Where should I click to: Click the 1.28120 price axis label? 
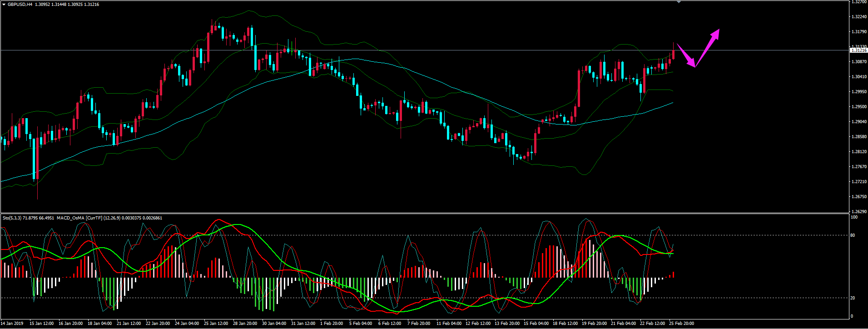(x=858, y=152)
